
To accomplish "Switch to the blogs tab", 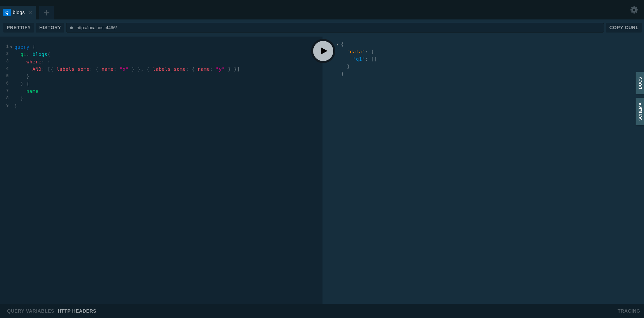I will point(18,12).
